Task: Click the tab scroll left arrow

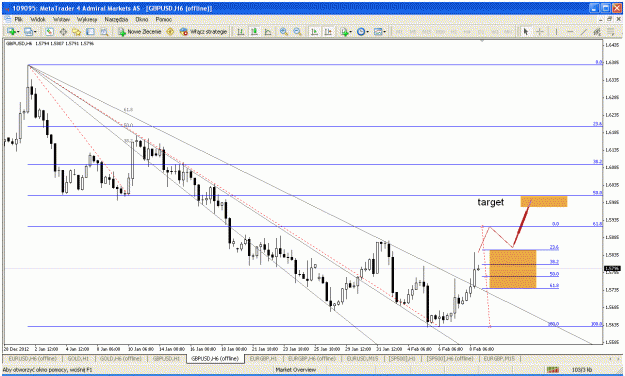Action: pyautogui.click(x=611, y=359)
